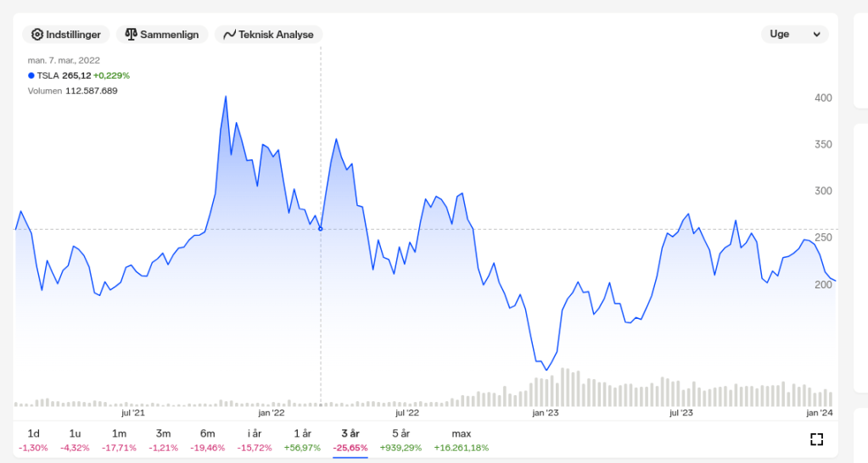This screenshot has height=463, width=868.
Task: Click the balance scale Sammenlign icon
Action: click(x=131, y=35)
